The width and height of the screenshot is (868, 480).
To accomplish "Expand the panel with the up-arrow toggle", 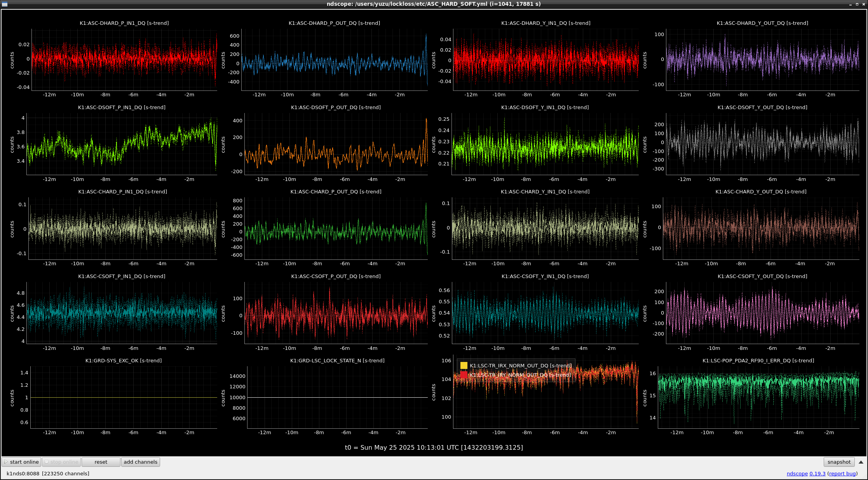I will tap(861, 462).
